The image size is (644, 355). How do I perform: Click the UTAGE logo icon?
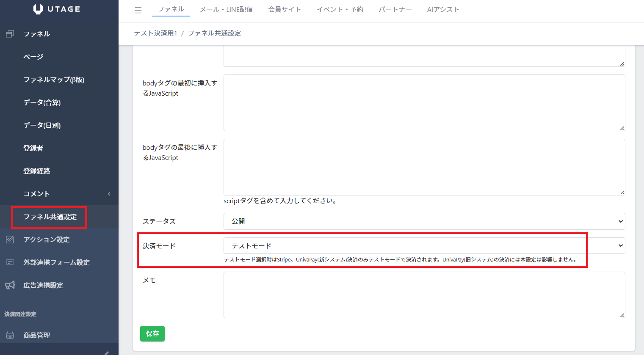[x=38, y=9]
